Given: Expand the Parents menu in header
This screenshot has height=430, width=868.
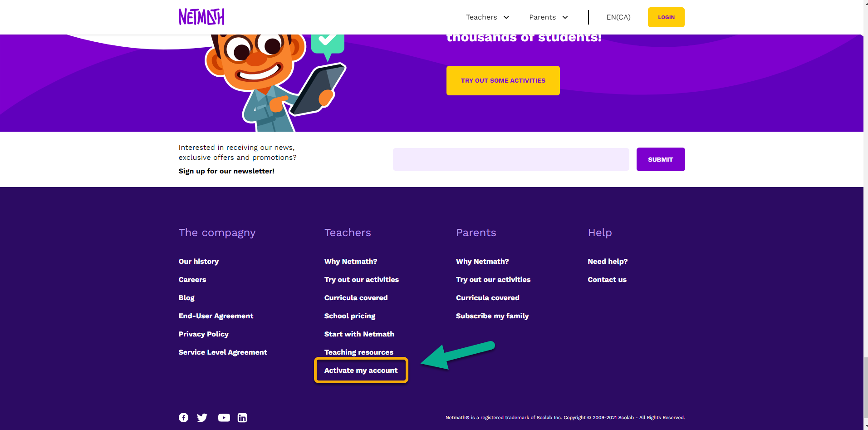Looking at the screenshot, I should pos(549,17).
